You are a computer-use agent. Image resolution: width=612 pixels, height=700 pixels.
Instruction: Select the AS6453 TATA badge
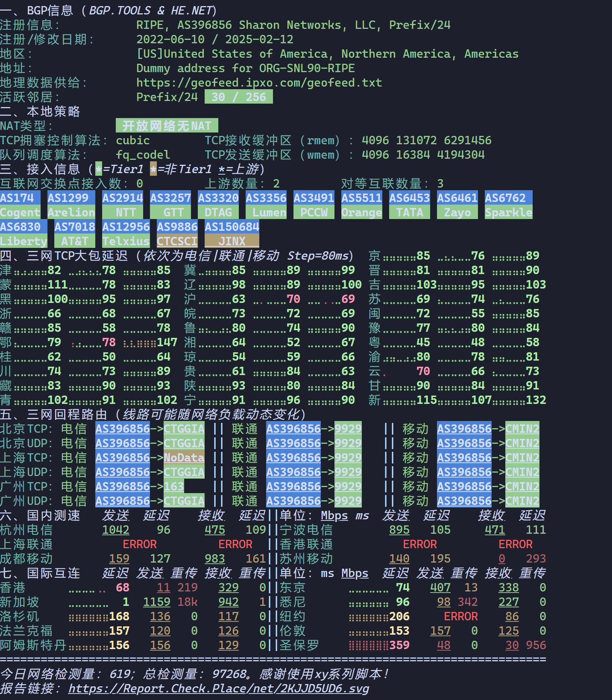410,205
